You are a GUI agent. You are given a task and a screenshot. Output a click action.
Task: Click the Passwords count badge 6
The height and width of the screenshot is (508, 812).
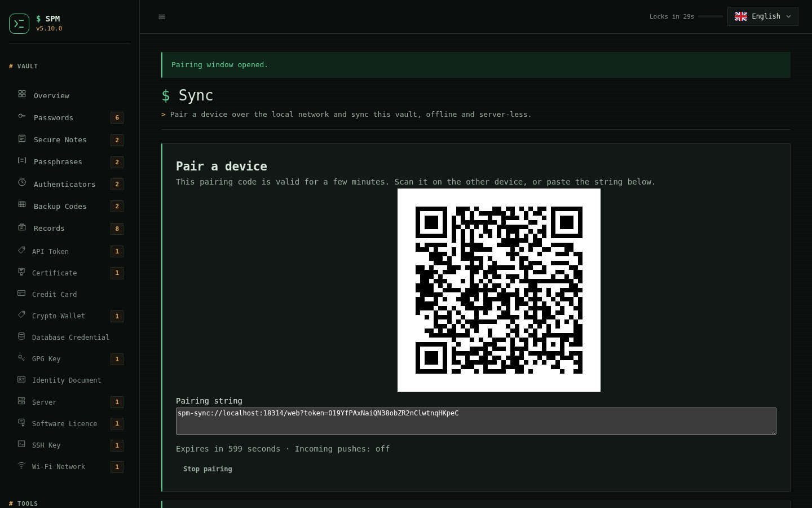117,117
